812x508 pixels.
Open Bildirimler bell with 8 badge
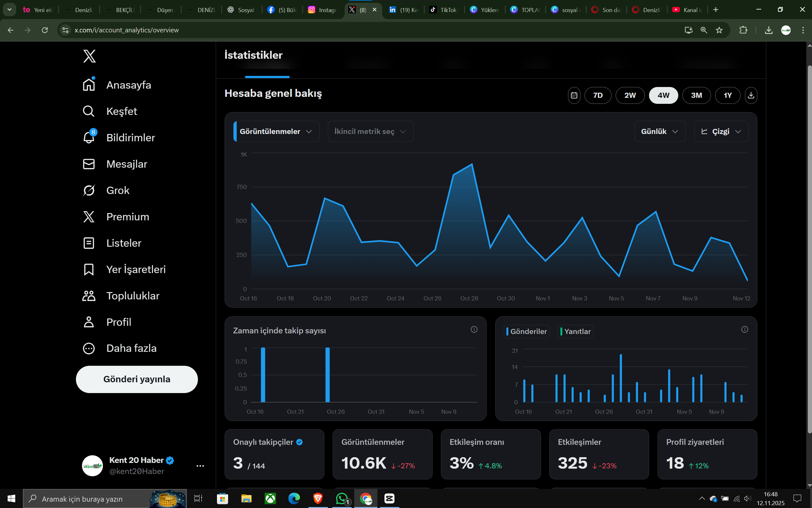tap(89, 137)
